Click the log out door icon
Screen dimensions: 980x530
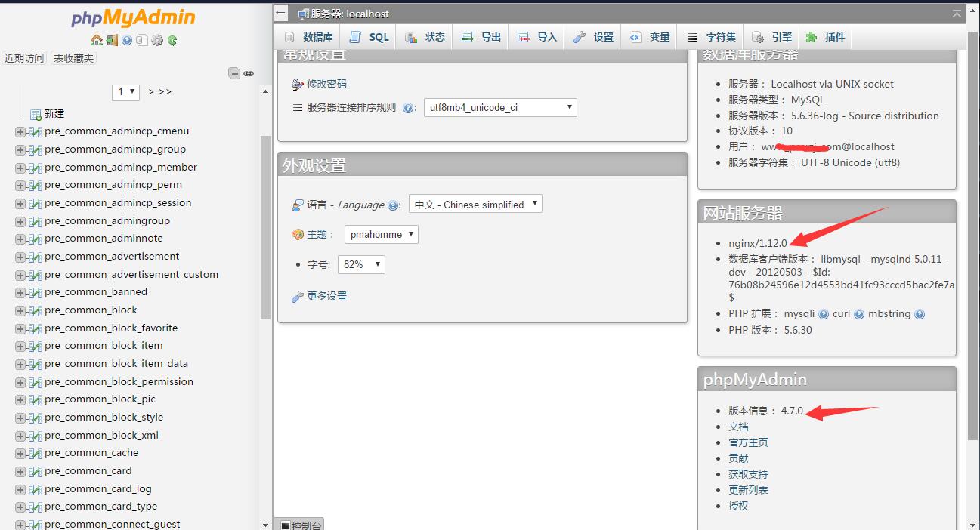click(x=112, y=41)
